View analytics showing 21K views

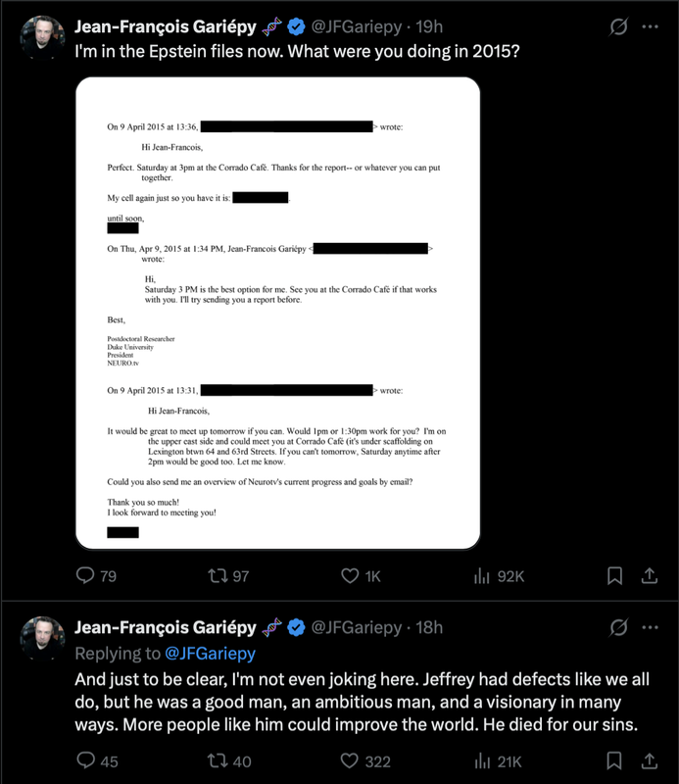pyautogui.click(x=482, y=760)
